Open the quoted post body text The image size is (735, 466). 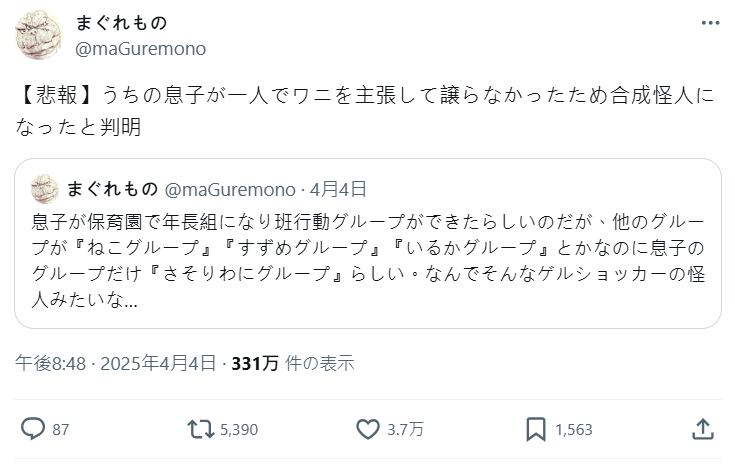(x=366, y=259)
